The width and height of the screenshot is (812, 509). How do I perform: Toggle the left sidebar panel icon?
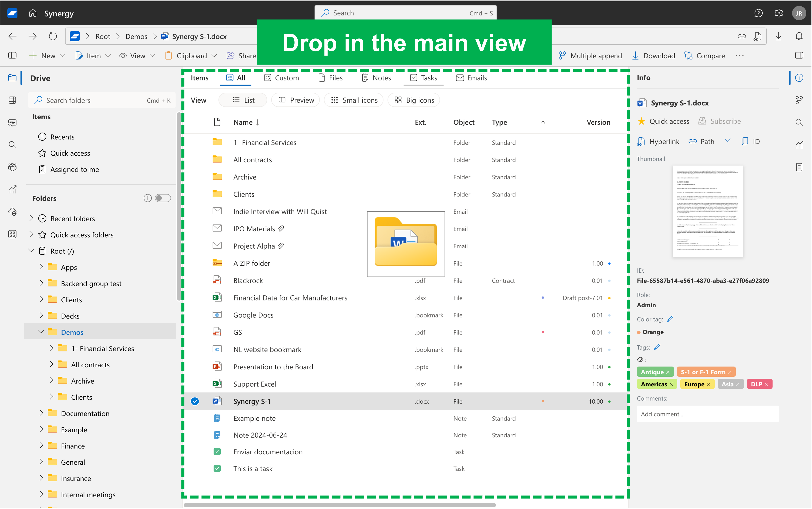(12, 56)
